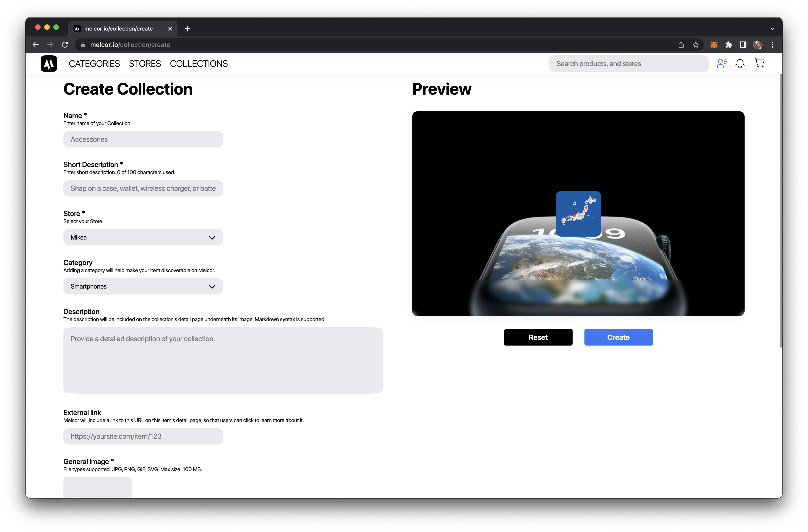Image resolution: width=808 pixels, height=532 pixels.
Task: Open the COLLECTIONS menu item
Action: tap(199, 64)
